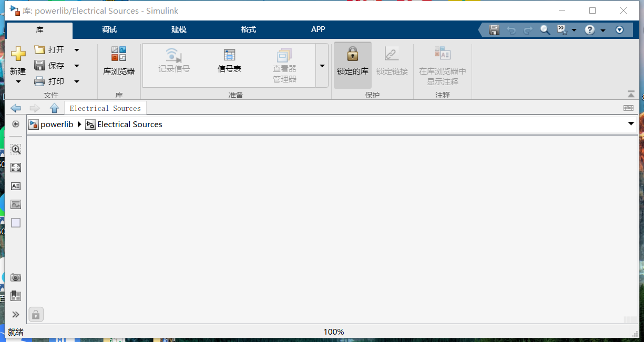The image size is (644, 342).
Task: Select the zoom tool in palette
Action: [x=16, y=149]
